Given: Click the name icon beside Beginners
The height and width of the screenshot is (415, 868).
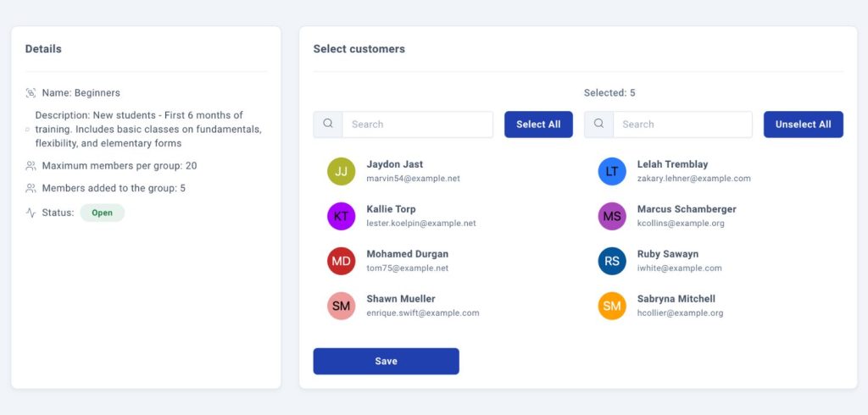Looking at the screenshot, I should coord(31,93).
